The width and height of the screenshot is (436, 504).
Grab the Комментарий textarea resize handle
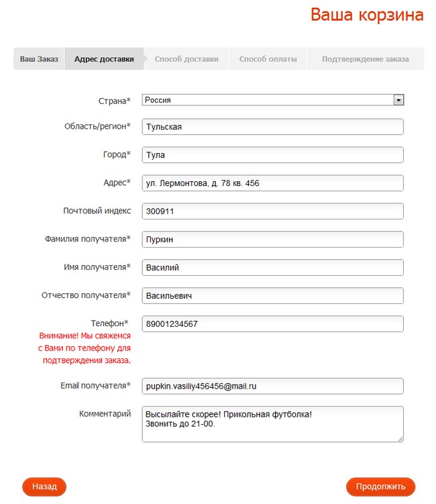(400, 439)
